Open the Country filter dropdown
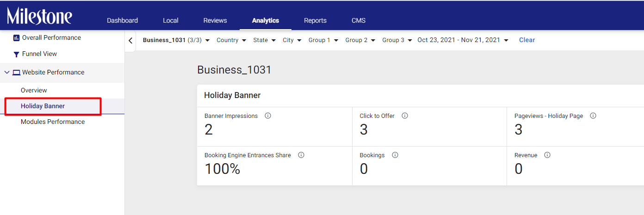The image size is (644, 215). click(x=231, y=40)
